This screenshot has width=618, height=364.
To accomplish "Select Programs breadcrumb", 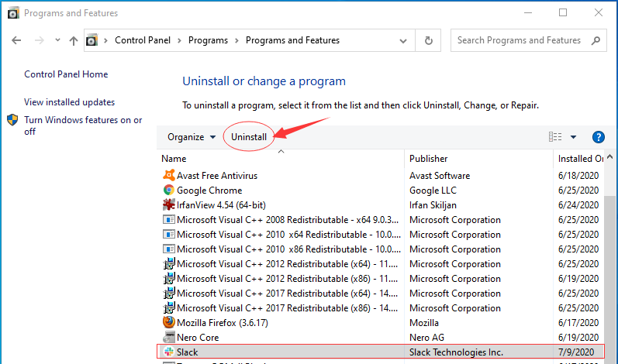I will pos(208,40).
